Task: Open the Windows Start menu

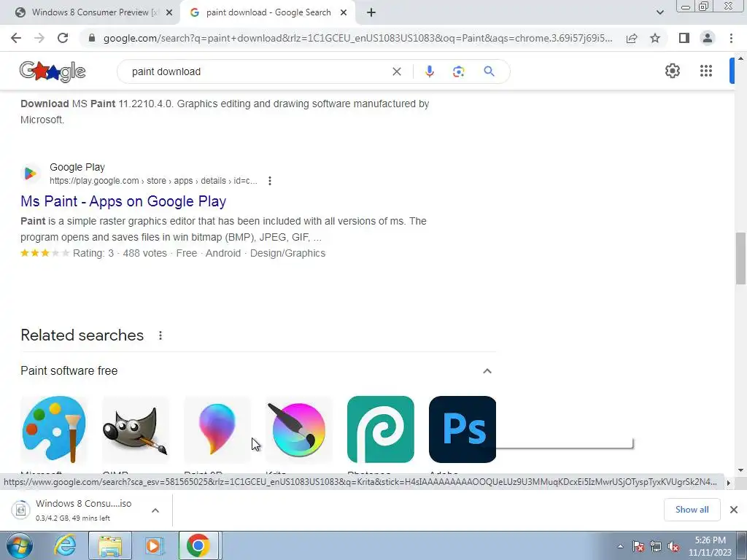Action: click(20, 545)
